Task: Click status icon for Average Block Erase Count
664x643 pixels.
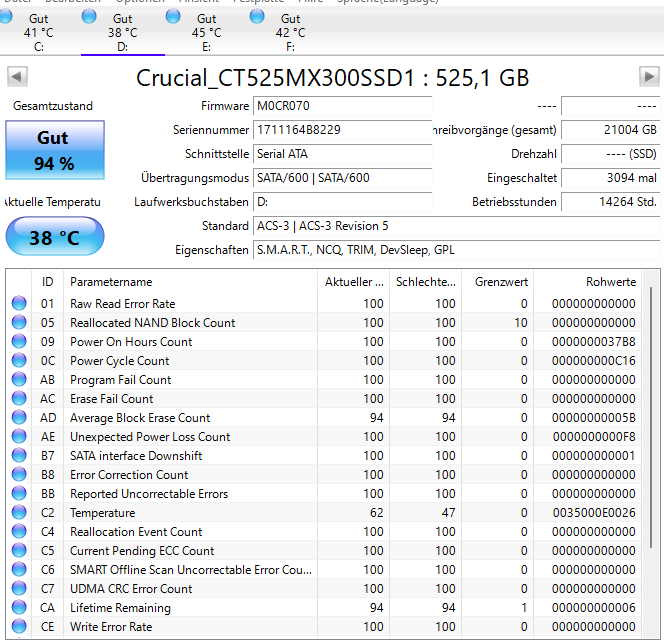Action: pos(19,417)
